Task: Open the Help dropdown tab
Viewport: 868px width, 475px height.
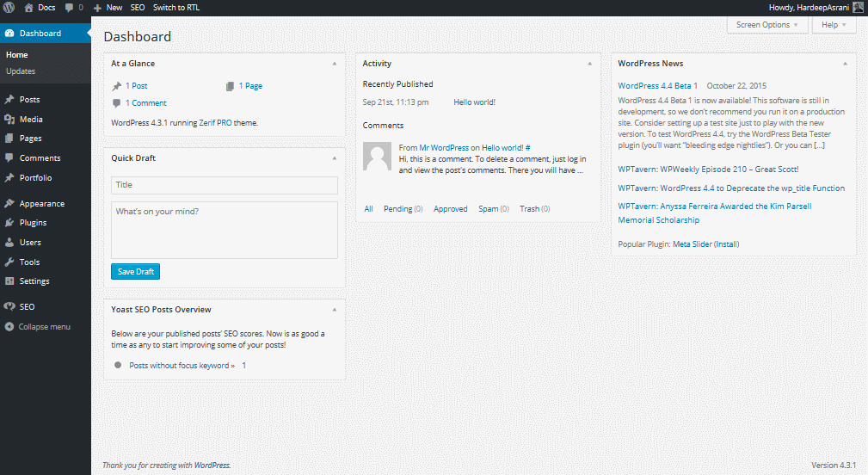Action: tap(834, 25)
